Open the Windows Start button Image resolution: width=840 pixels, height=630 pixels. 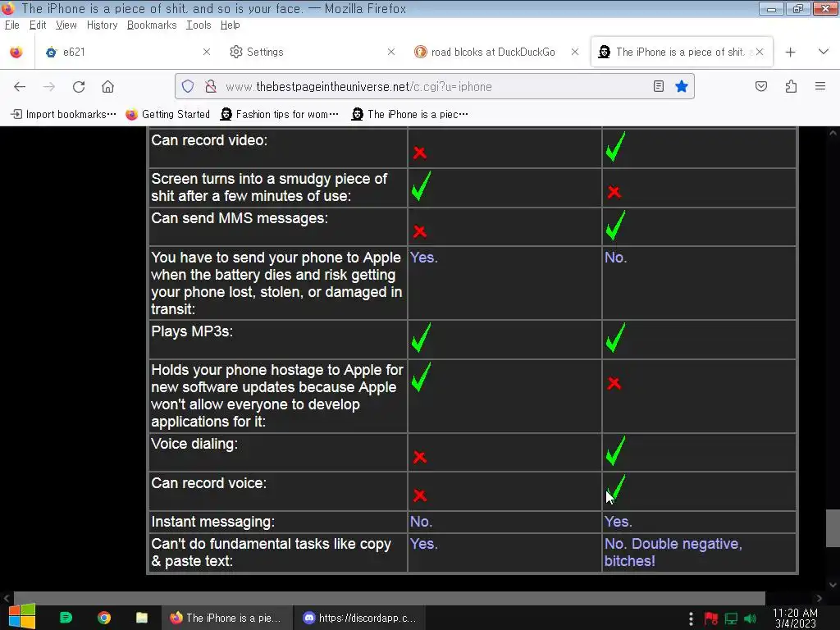[x=22, y=617]
